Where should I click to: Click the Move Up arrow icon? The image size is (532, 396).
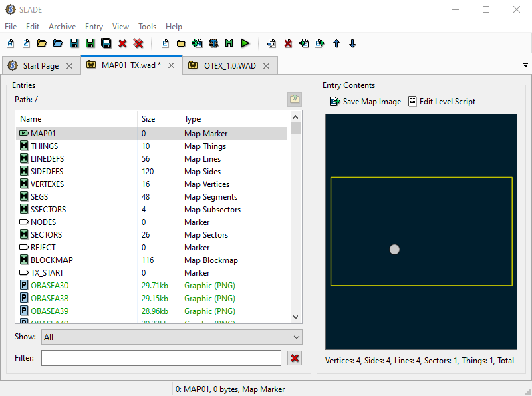tap(336, 43)
